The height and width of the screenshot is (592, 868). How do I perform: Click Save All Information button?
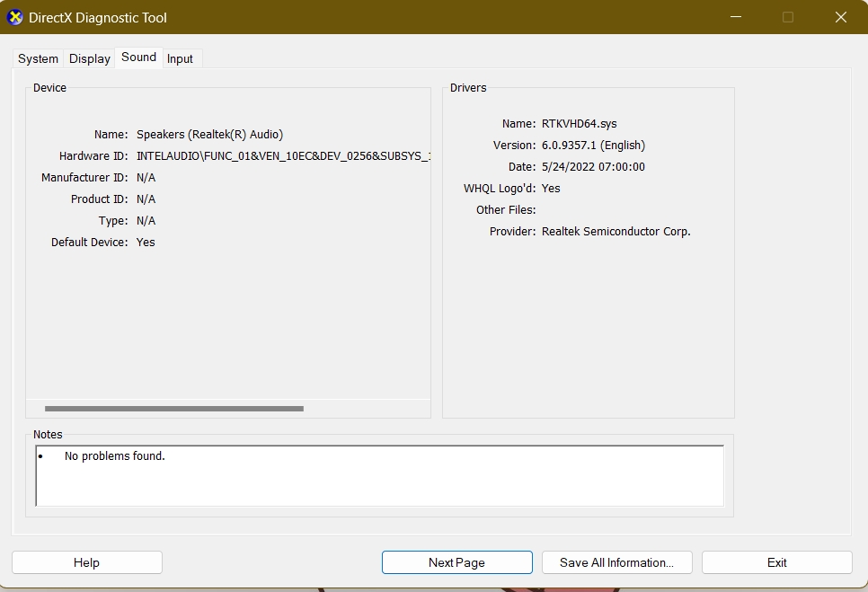pyautogui.click(x=616, y=562)
